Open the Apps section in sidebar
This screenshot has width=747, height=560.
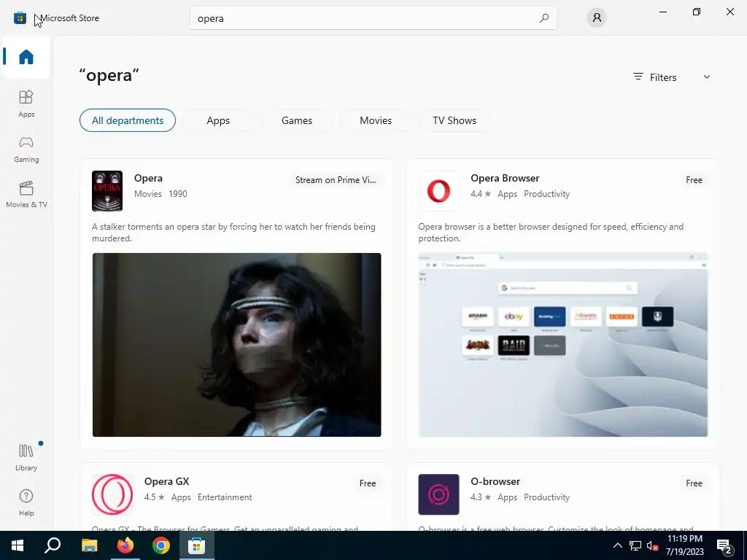(x=26, y=104)
